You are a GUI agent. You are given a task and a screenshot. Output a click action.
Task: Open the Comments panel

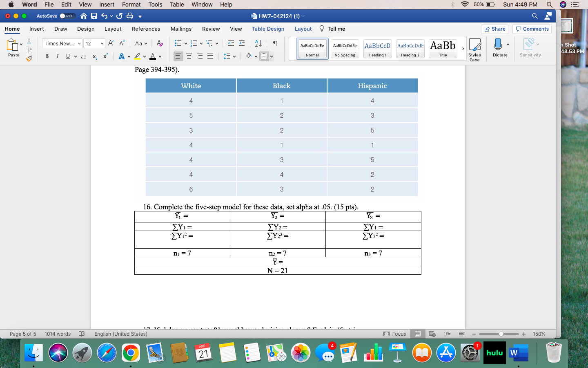click(532, 29)
